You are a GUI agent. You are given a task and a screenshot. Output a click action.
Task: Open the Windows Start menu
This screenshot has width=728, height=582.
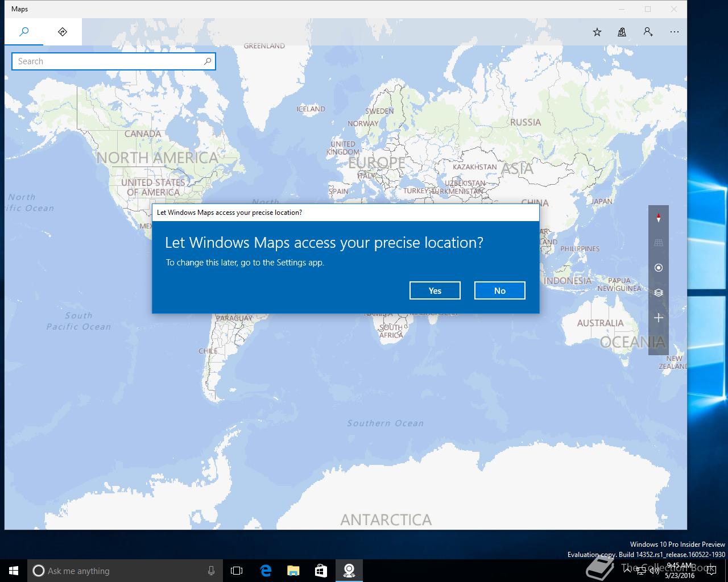coord(14,571)
